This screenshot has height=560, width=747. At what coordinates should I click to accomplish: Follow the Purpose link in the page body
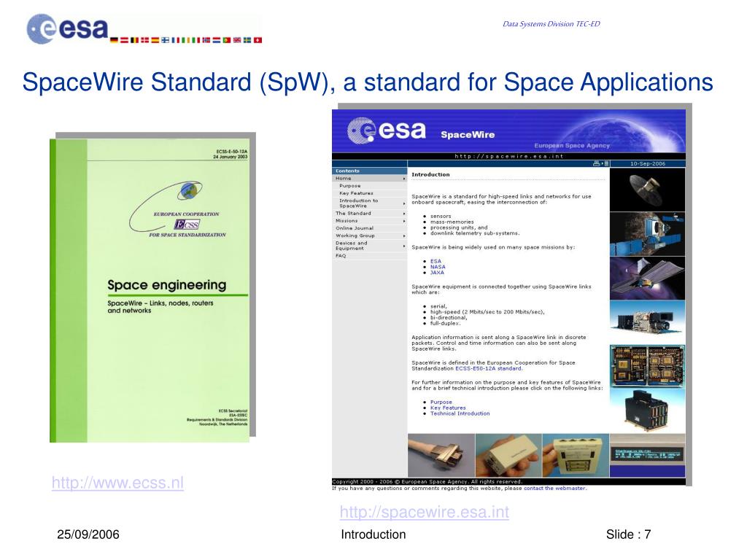click(x=441, y=402)
